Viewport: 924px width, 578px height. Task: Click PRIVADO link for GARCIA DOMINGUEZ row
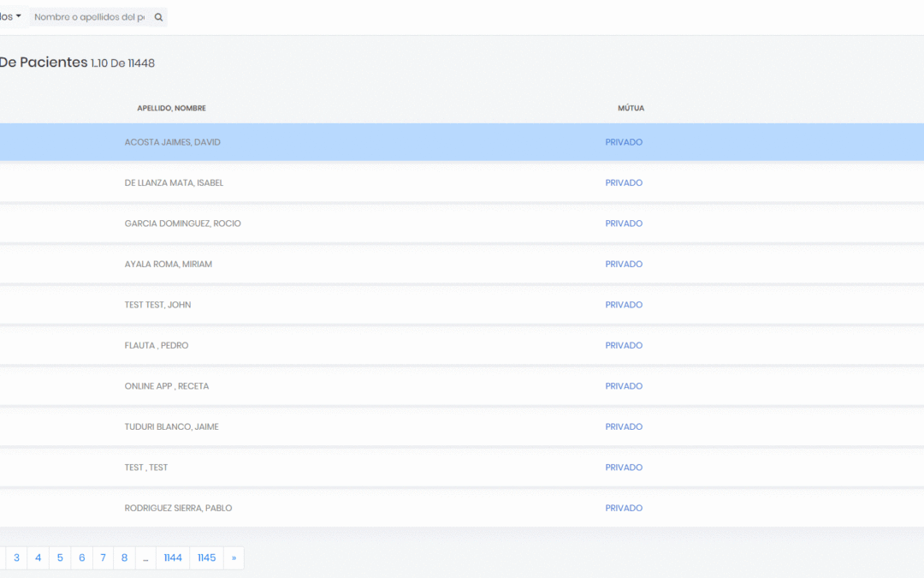pos(624,223)
